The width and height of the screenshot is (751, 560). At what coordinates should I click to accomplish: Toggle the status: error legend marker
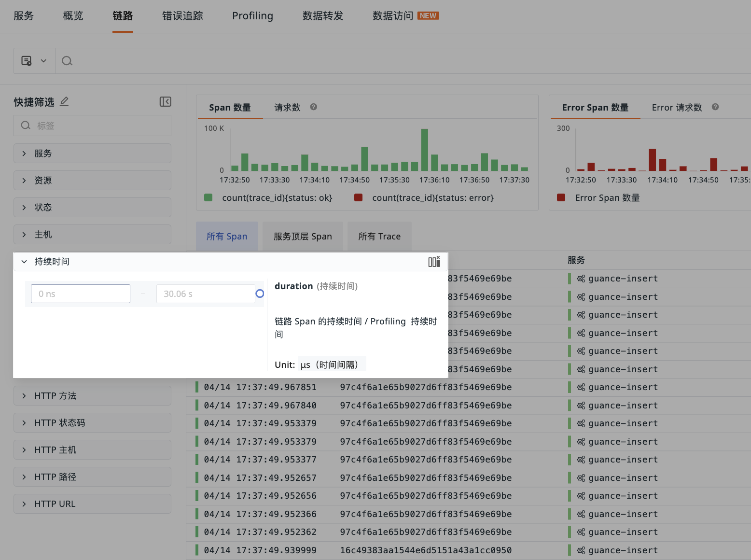pos(359,197)
